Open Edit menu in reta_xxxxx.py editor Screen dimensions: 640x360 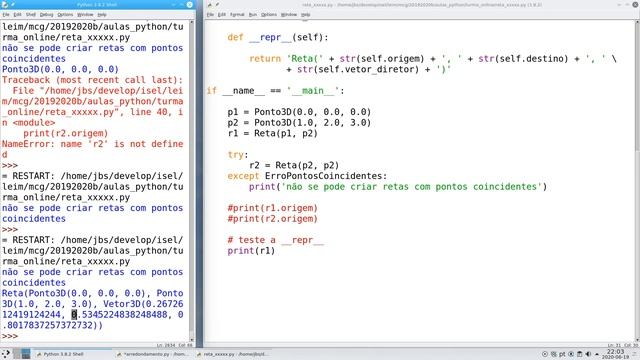click(x=222, y=15)
